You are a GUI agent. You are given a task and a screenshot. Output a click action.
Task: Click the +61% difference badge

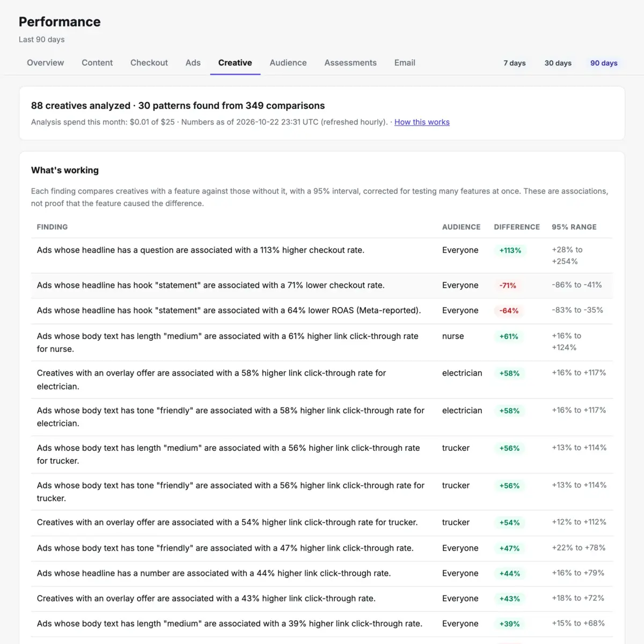click(509, 336)
